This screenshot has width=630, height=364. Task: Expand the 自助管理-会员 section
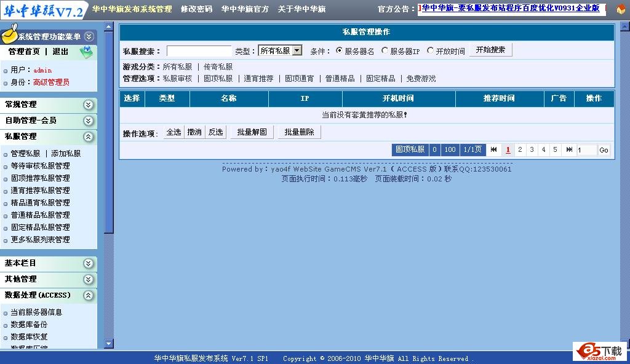tap(89, 121)
